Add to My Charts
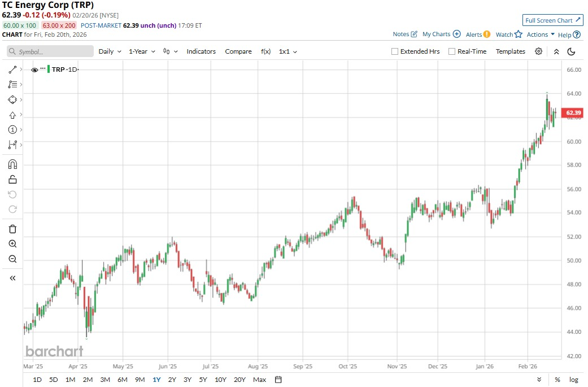 tap(441, 34)
